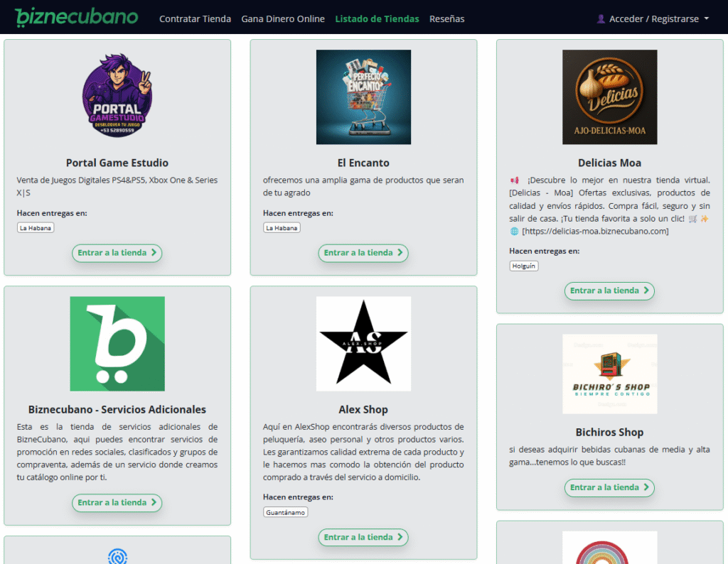Click the delicias-moa.biznecubano.com URL text
This screenshot has height=564, width=728.
click(595, 232)
